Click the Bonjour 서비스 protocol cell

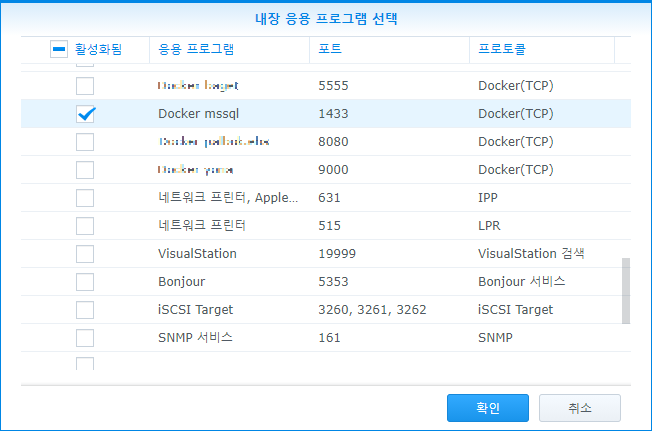point(521,282)
